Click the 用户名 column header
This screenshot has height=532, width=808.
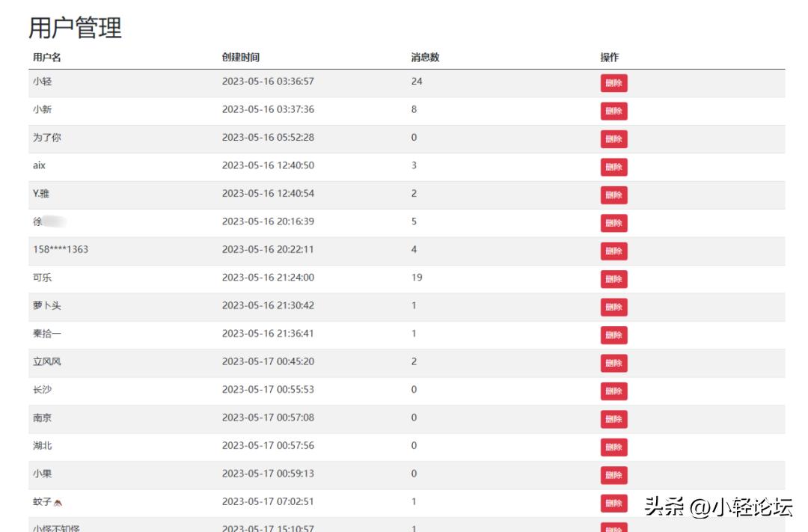(x=46, y=58)
